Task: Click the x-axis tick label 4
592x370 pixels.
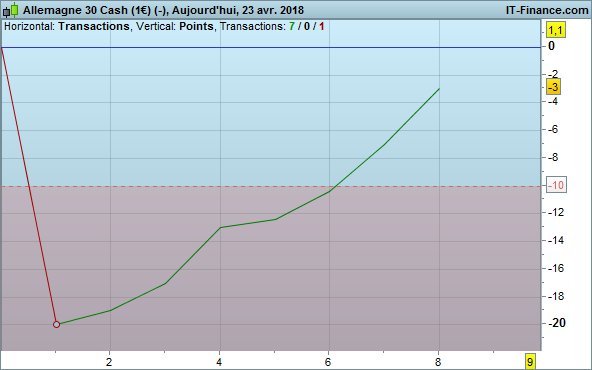Action: click(219, 362)
